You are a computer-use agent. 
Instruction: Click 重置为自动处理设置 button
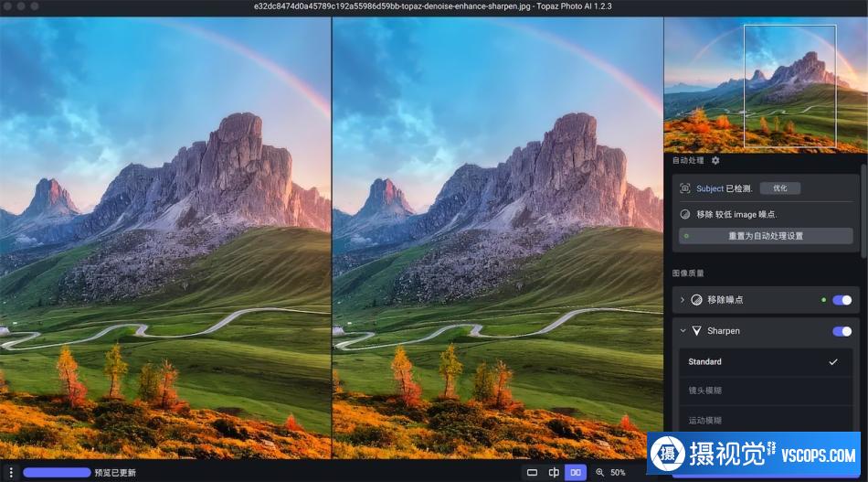pos(766,236)
